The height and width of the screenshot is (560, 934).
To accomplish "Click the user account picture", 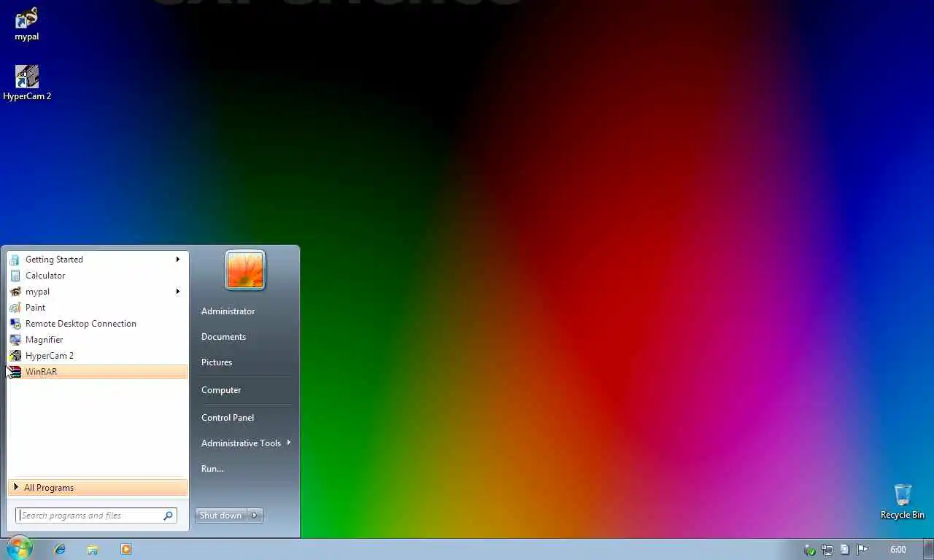I will tap(245, 270).
